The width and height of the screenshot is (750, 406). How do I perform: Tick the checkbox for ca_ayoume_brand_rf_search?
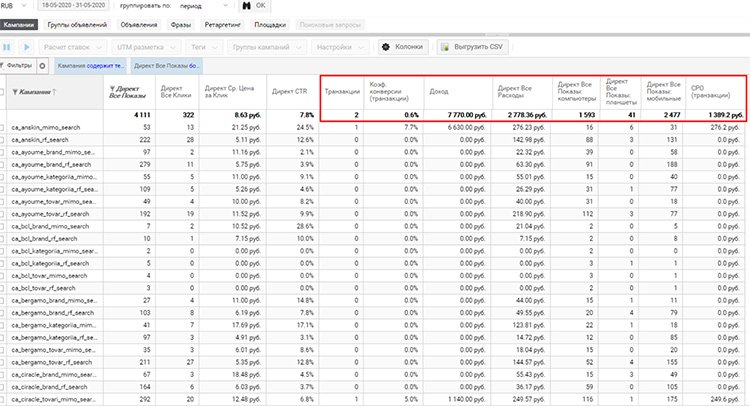2,165
